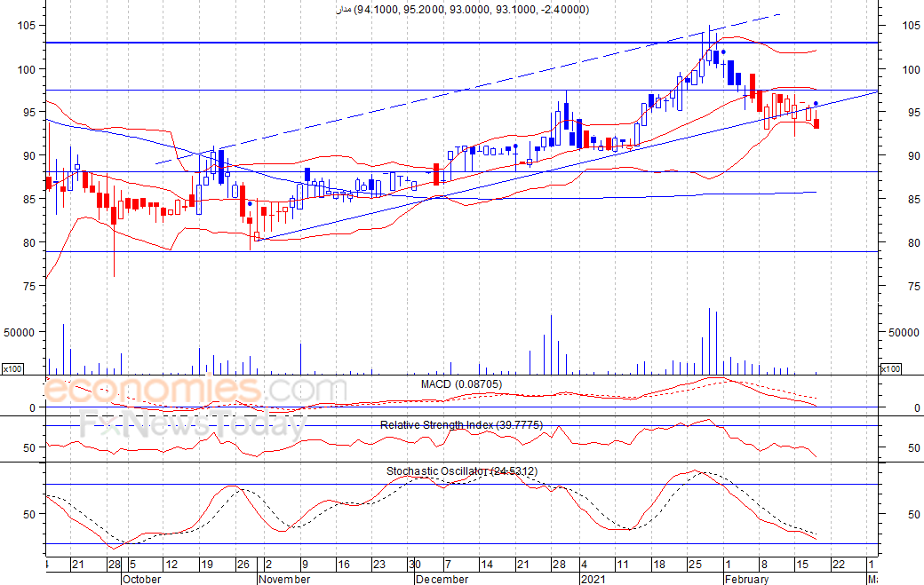Click the date label 30 on the time axis
Image resolution: width=924 pixels, height=585 pixels.
point(415,565)
